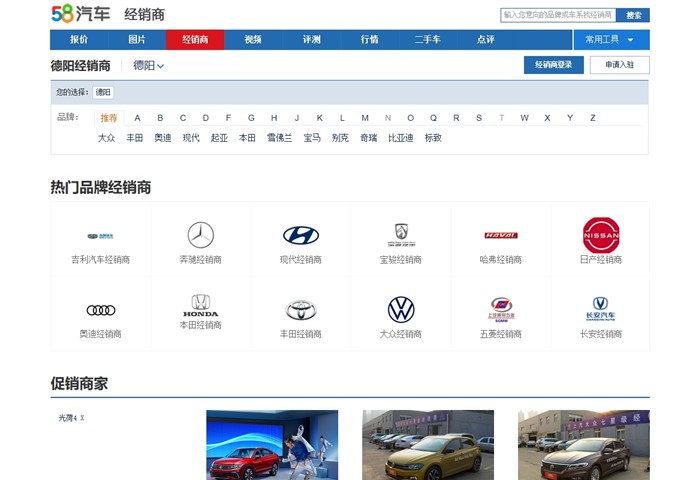Open the brown sedan dealer photo
Screen dimensions: 700x480
coord(583,445)
